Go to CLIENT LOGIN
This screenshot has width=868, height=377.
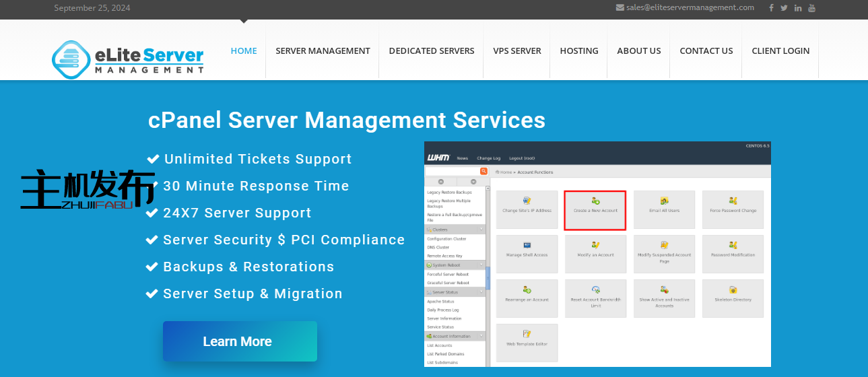point(780,50)
